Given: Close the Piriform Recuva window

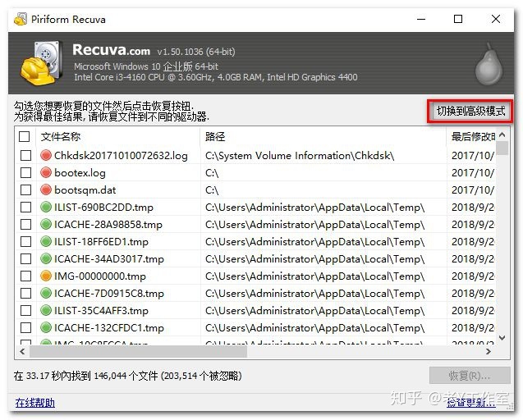Looking at the screenshot, I should (x=496, y=19).
